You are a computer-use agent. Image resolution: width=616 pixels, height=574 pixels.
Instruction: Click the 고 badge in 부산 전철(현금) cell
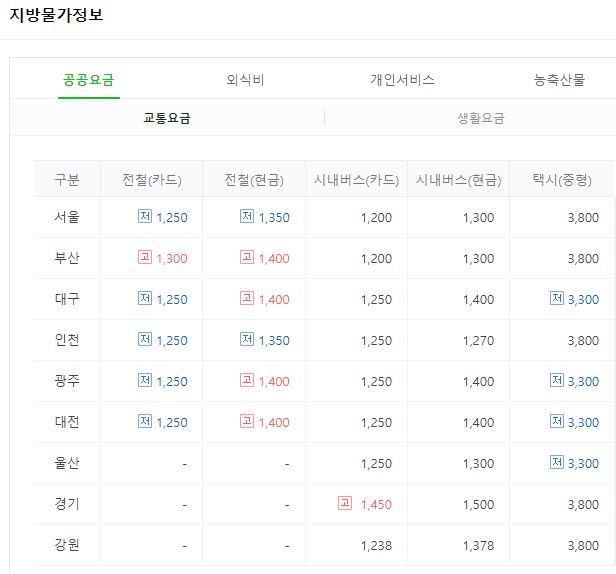(x=247, y=257)
